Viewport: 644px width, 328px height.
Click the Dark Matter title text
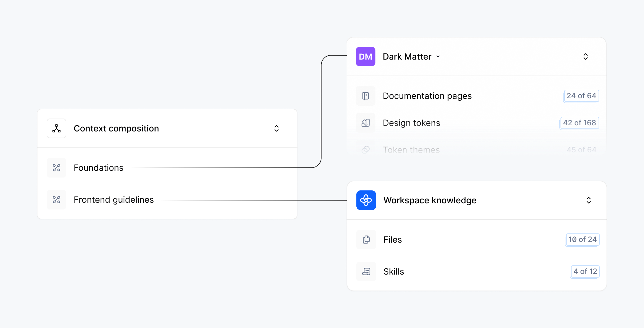pos(407,57)
